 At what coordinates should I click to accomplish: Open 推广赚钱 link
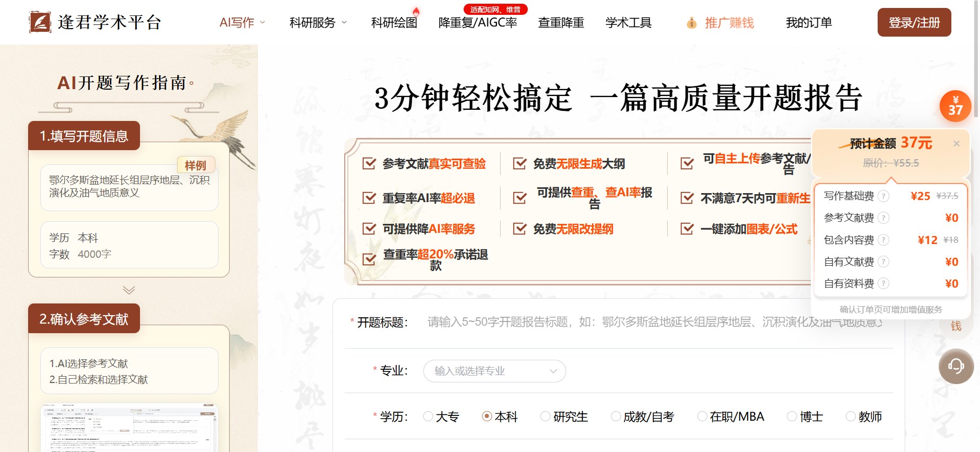click(x=729, y=23)
